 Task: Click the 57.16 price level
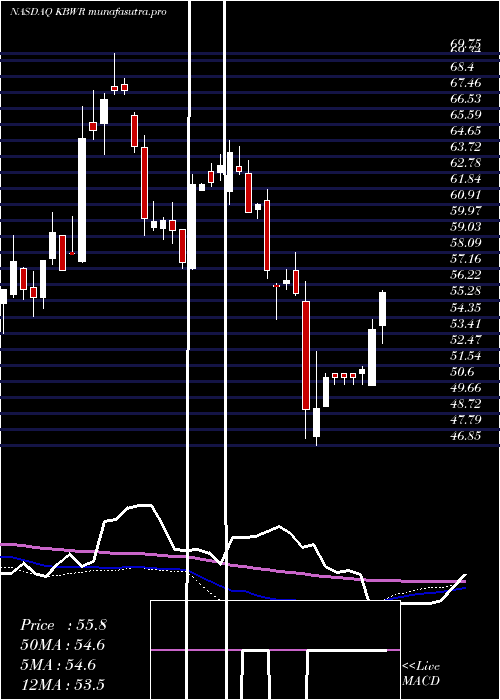point(466,259)
